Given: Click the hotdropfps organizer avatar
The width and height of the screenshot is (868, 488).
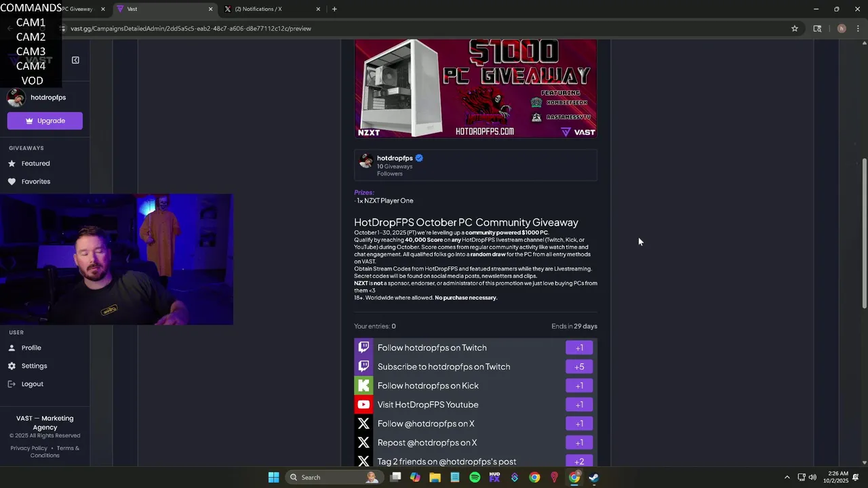Looking at the screenshot, I should [366, 161].
